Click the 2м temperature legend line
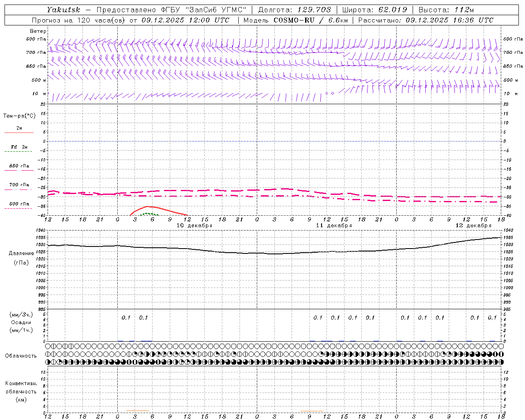The width and height of the screenshot is (525, 420). point(19,130)
